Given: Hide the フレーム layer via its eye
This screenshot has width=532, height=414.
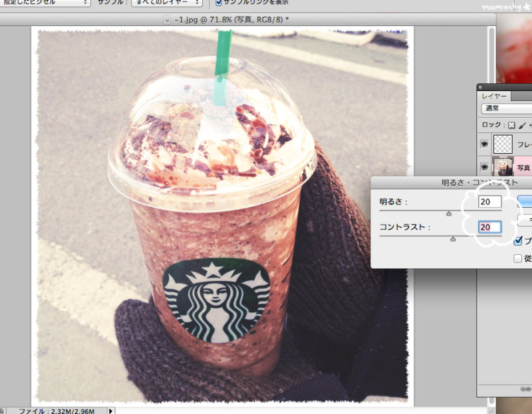Looking at the screenshot, I should tap(484, 144).
